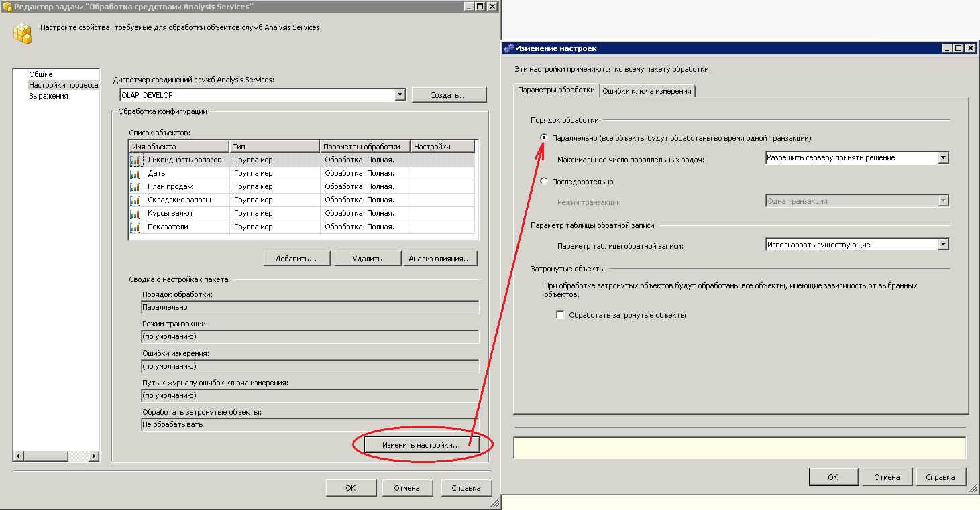Viewport: 980px width, 510px height.
Task: Click the icon next to Складские запасы
Action: point(135,200)
